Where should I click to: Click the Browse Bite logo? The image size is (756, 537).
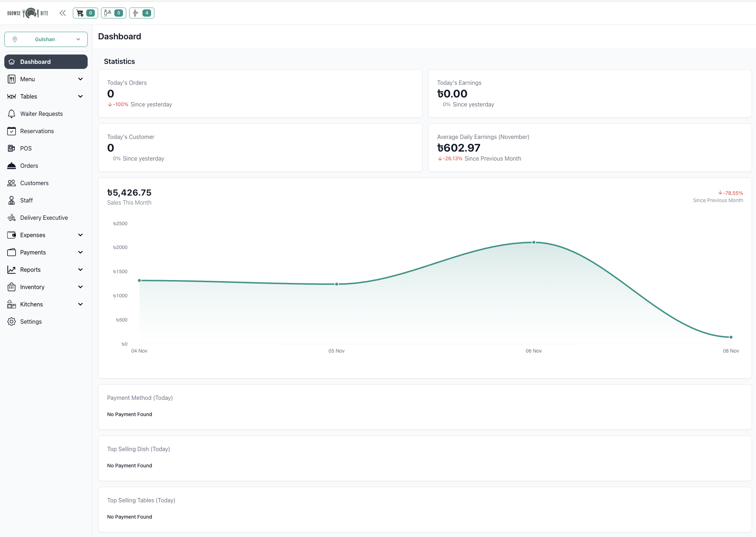(27, 13)
